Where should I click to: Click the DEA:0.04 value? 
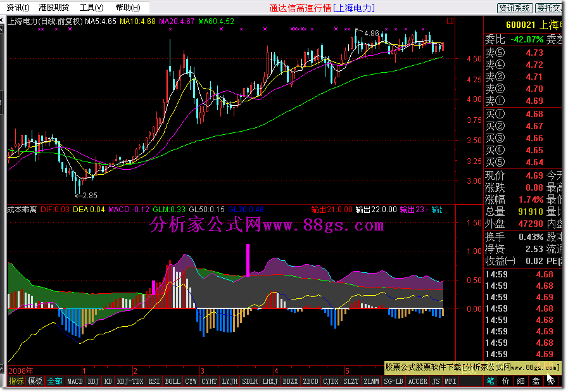(x=89, y=210)
